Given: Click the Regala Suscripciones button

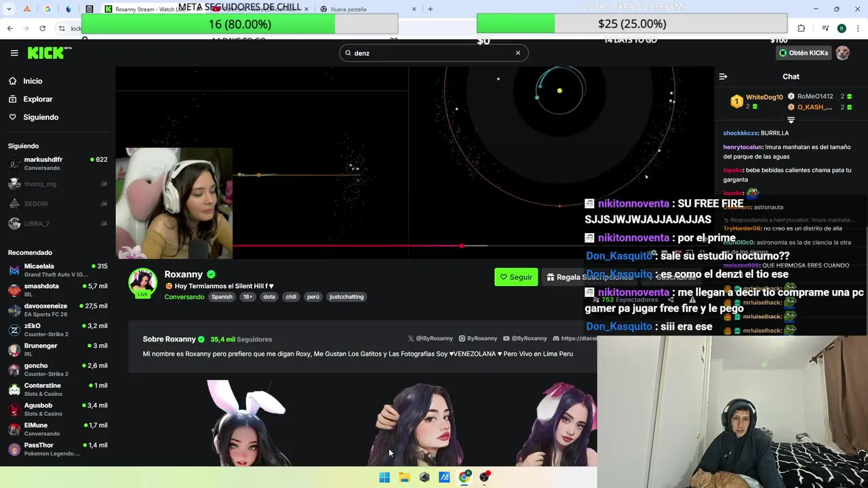Looking at the screenshot, I should tap(589, 277).
